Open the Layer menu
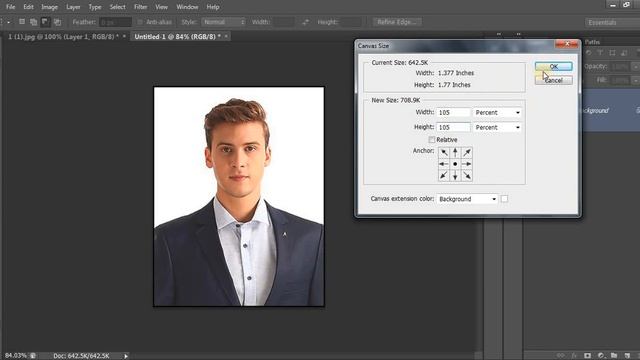Screen dimensions: 640x360 click(73, 7)
